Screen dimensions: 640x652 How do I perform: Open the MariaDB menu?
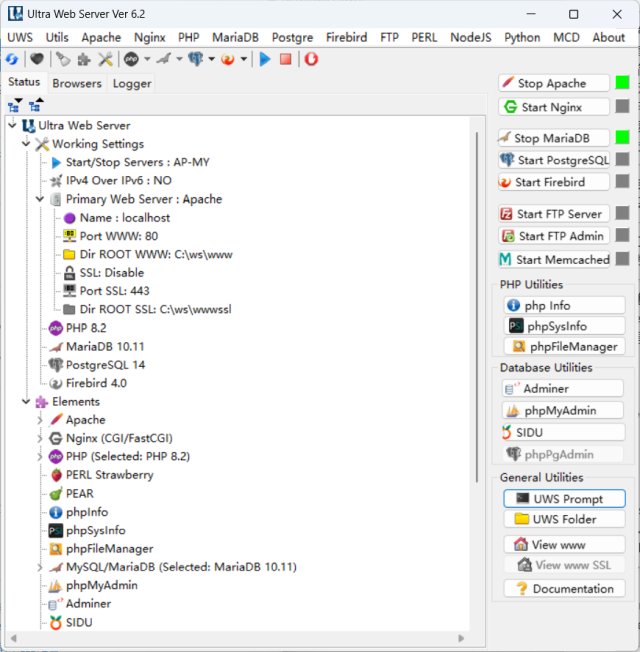click(236, 37)
